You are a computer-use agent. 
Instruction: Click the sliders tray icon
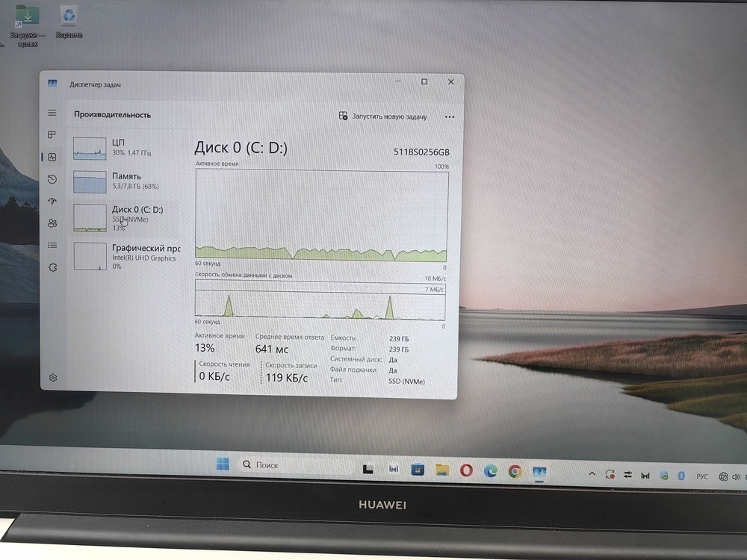(x=628, y=475)
